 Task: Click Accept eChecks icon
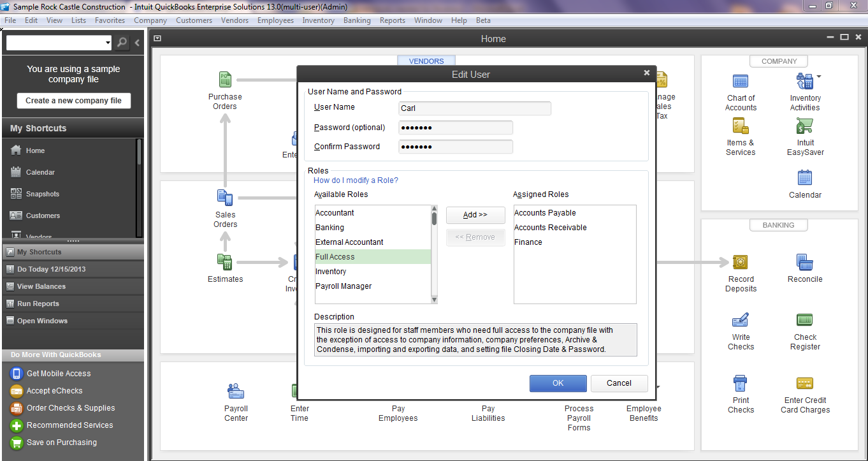tap(17, 391)
